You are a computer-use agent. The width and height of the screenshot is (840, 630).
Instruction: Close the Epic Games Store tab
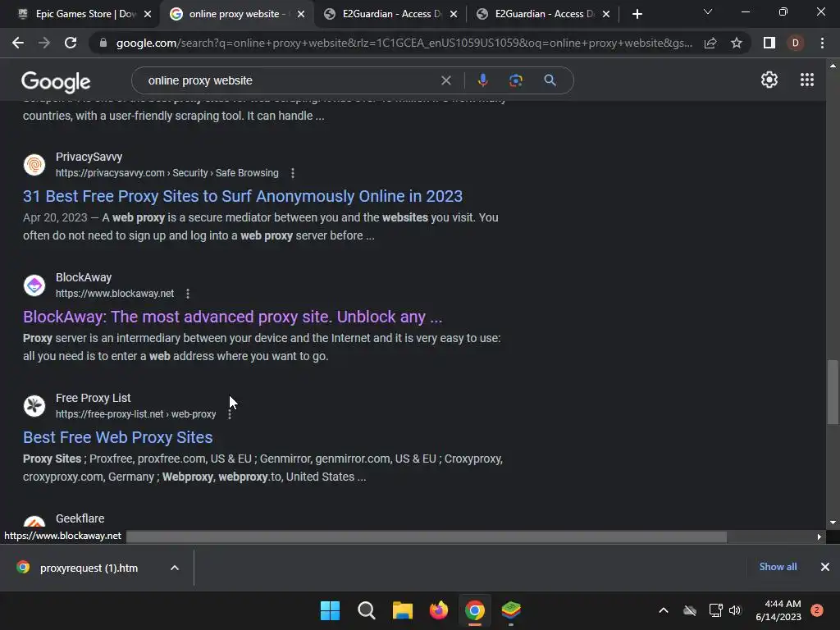[x=148, y=15]
